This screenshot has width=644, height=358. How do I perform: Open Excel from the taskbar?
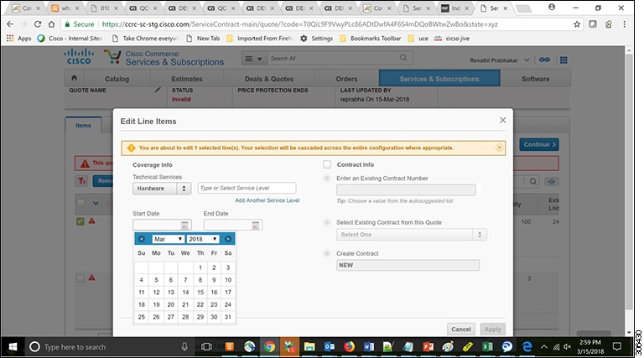pyautogui.click(x=487, y=347)
